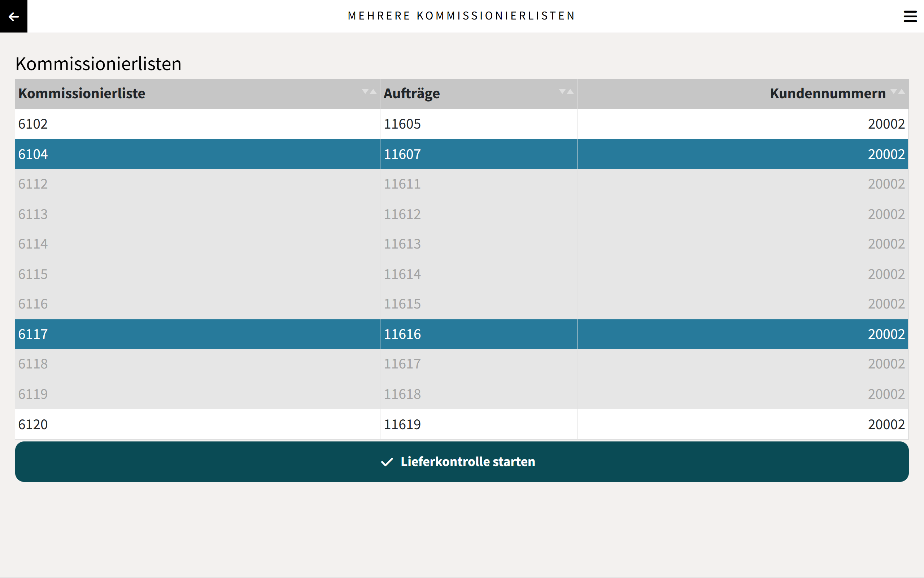Viewport: 924px width, 578px height.
Task: Click the Kommissionierliste column header
Action: tap(197, 94)
